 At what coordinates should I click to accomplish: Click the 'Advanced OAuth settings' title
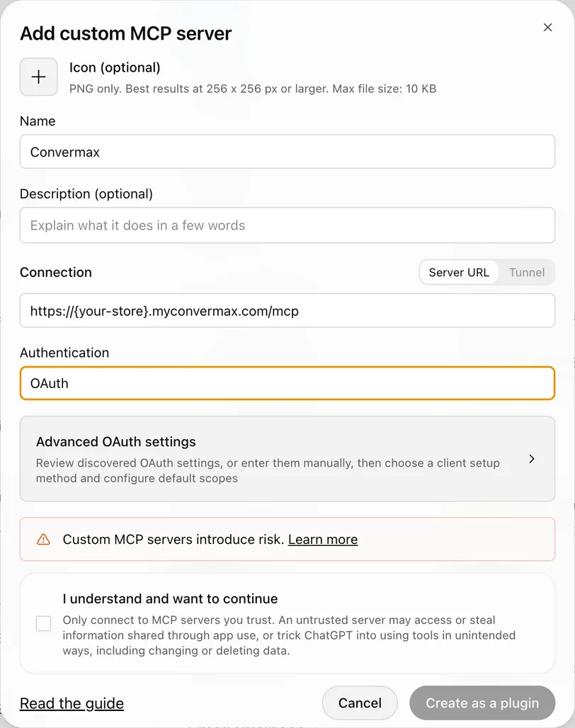pyautogui.click(x=116, y=441)
